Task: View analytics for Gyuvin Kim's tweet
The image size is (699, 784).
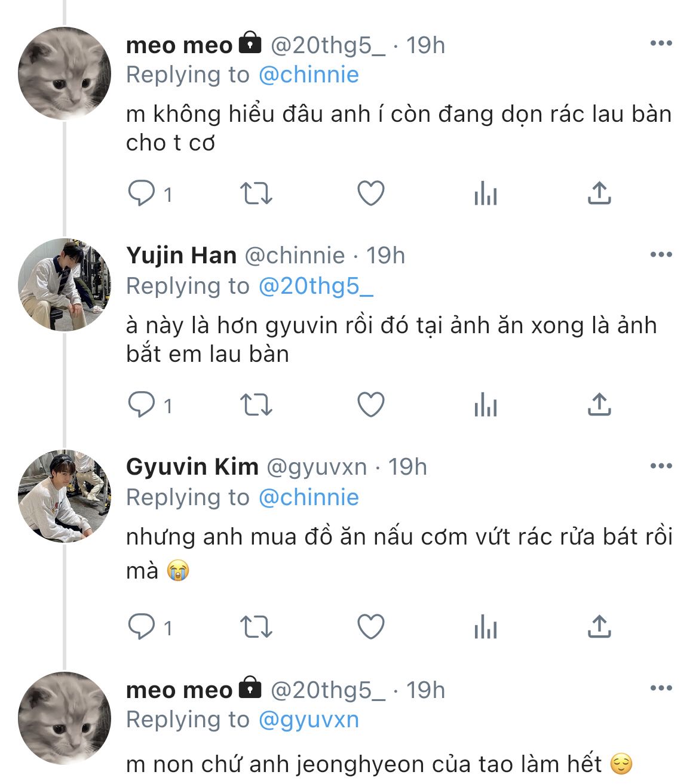Action: [x=485, y=627]
